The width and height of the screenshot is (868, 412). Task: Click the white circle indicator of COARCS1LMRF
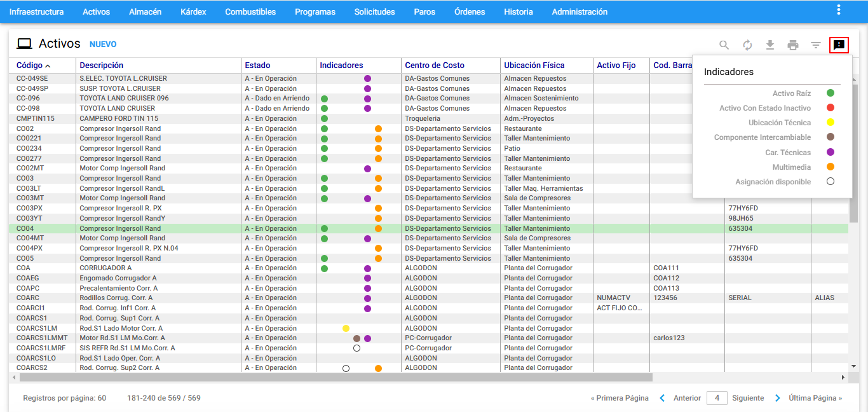[x=356, y=348]
